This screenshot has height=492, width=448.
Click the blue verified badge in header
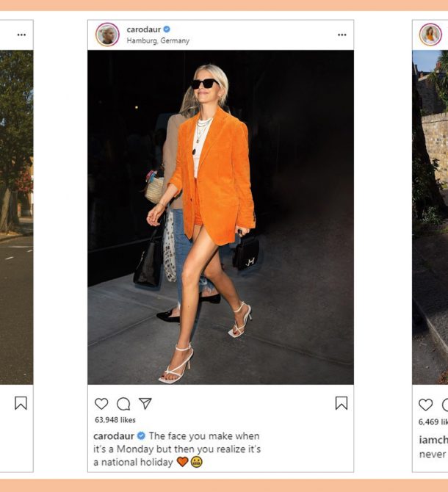(x=167, y=29)
